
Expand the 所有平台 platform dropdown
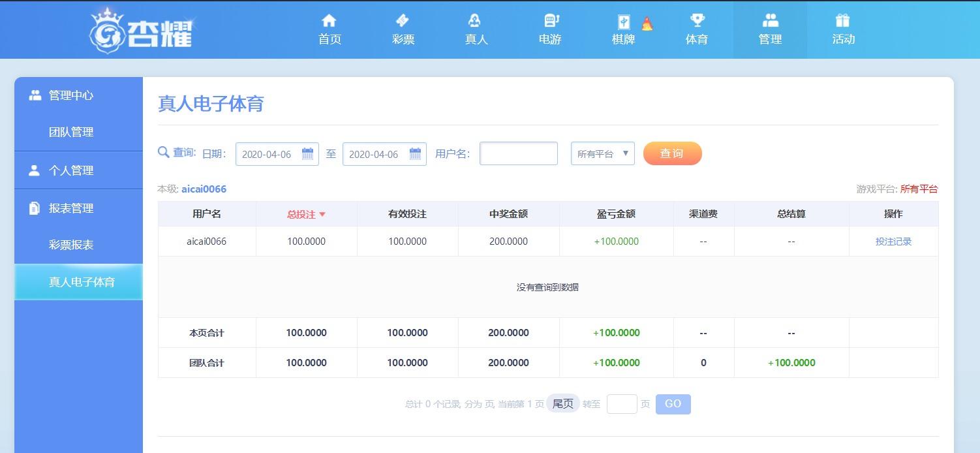(x=602, y=154)
